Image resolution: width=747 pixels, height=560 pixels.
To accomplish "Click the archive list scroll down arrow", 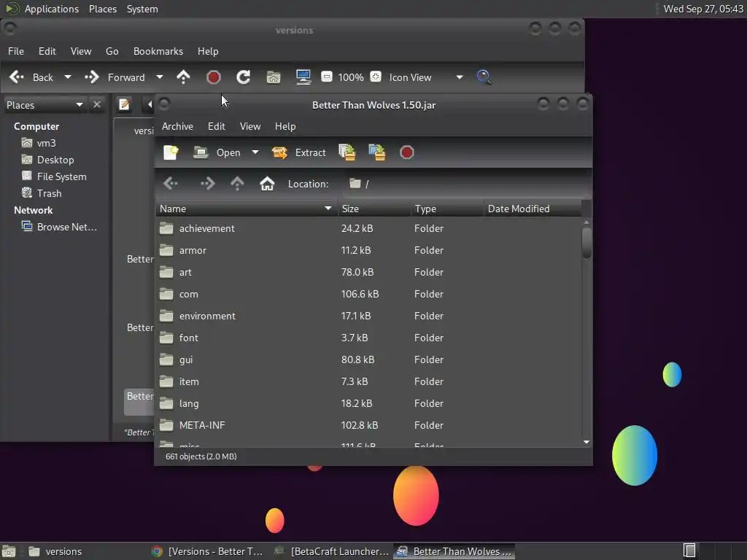I will pyautogui.click(x=587, y=442).
